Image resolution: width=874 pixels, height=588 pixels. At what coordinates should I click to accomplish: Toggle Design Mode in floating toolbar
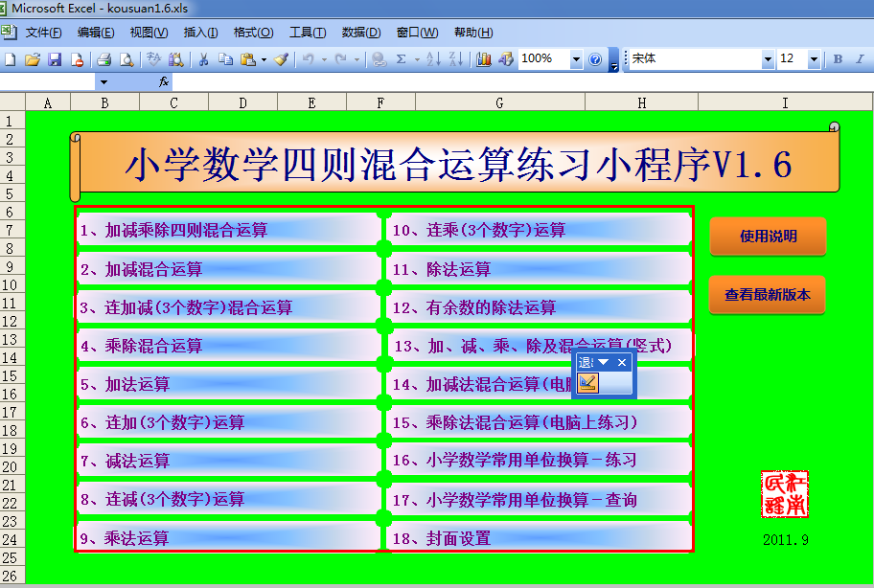pos(588,383)
